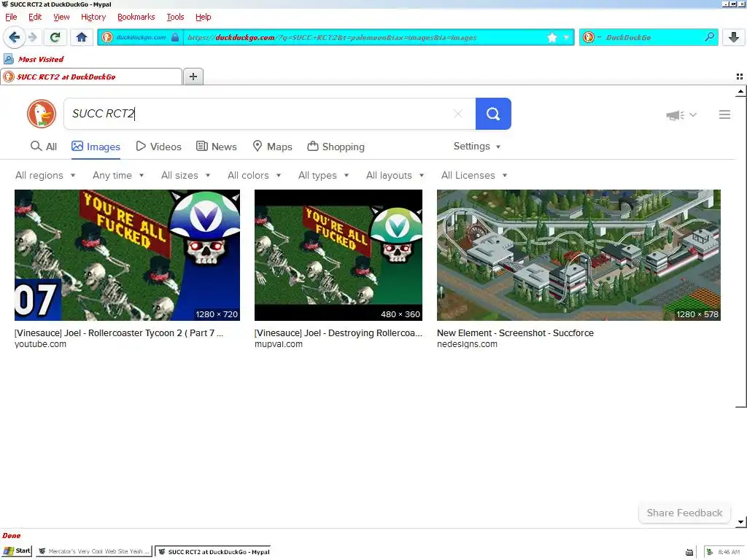Open the Vinesauce Part 7 youtube thumbnail
The height and width of the screenshot is (560, 747).
click(127, 255)
